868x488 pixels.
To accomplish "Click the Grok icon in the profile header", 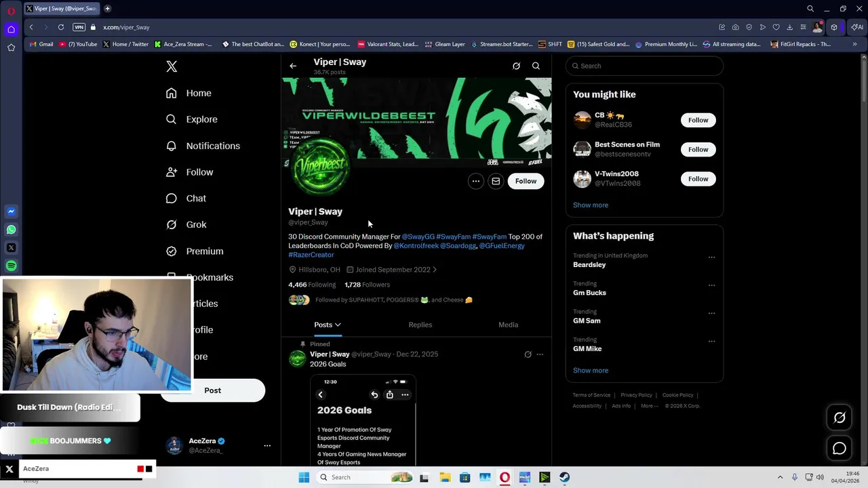I will click(x=516, y=66).
